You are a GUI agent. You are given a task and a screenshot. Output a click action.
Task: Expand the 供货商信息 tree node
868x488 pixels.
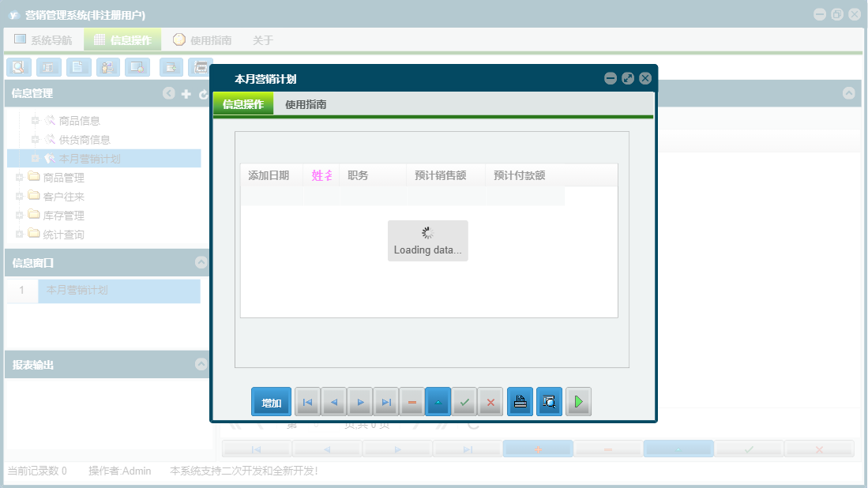(35, 140)
